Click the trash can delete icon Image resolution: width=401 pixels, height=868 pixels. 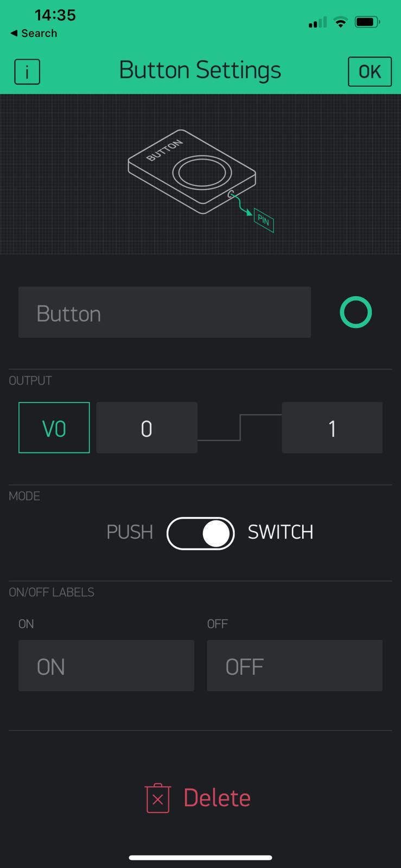click(x=158, y=798)
